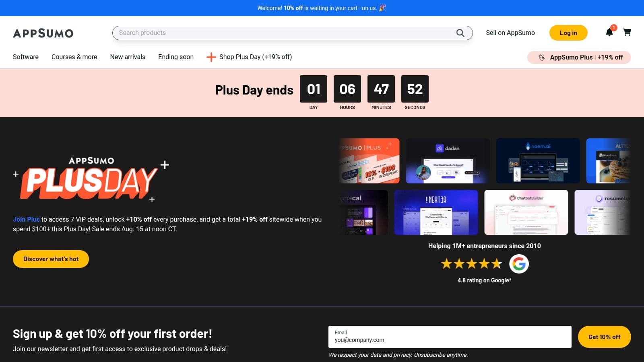Open the dadan product thumbnail
This screenshot has width=644, height=362.
[x=448, y=161]
